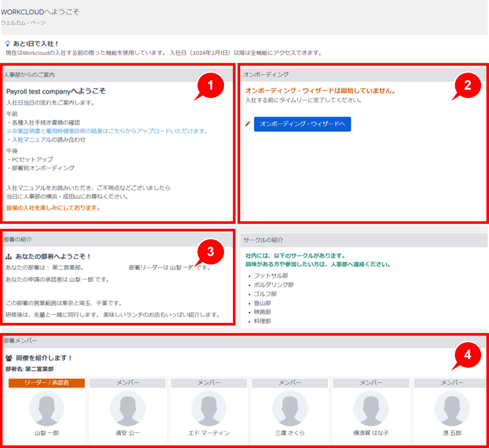Click the avatar of 横須賀 はな子
Viewport: 489px width, 448px height.
tap(371, 408)
